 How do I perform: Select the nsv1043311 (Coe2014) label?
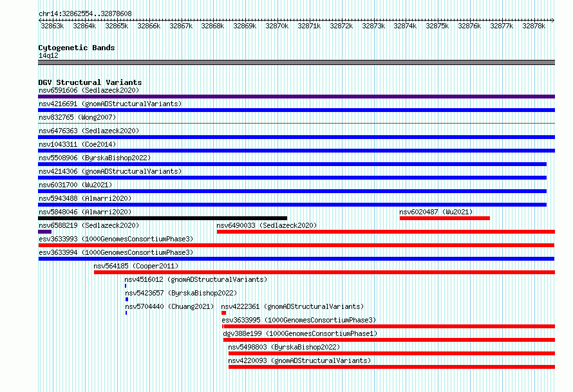tap(77, 144)
